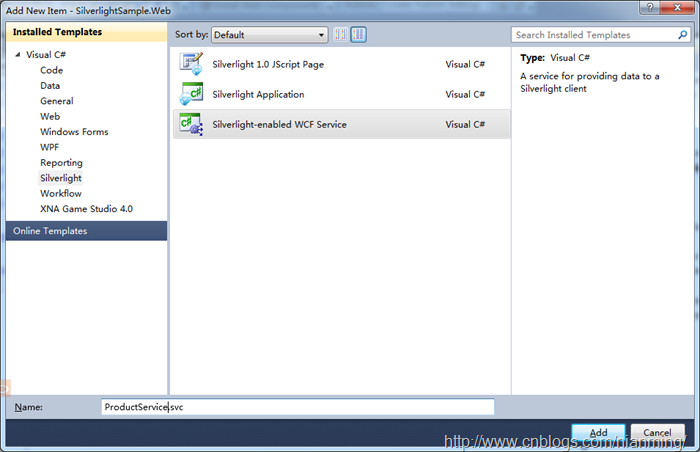Collapse the Visual C# tree node
Screen dimensions: 700x452
(18, 54)
